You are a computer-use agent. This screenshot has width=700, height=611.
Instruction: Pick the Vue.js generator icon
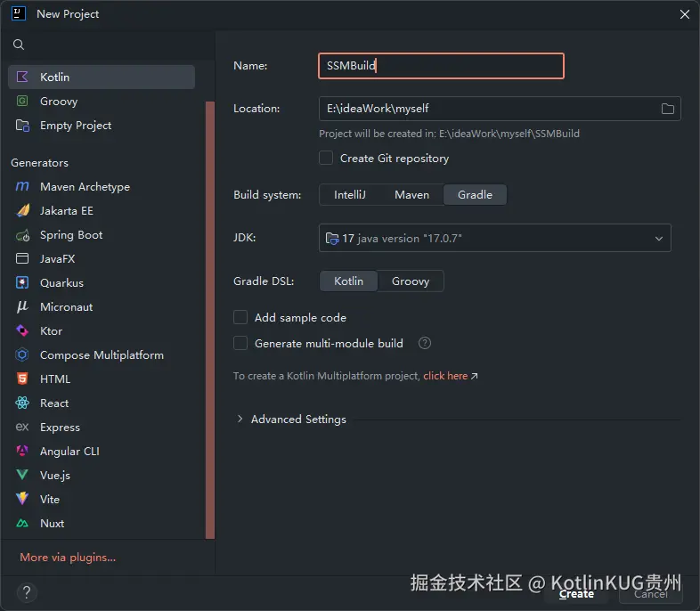[x=22, y=475]
